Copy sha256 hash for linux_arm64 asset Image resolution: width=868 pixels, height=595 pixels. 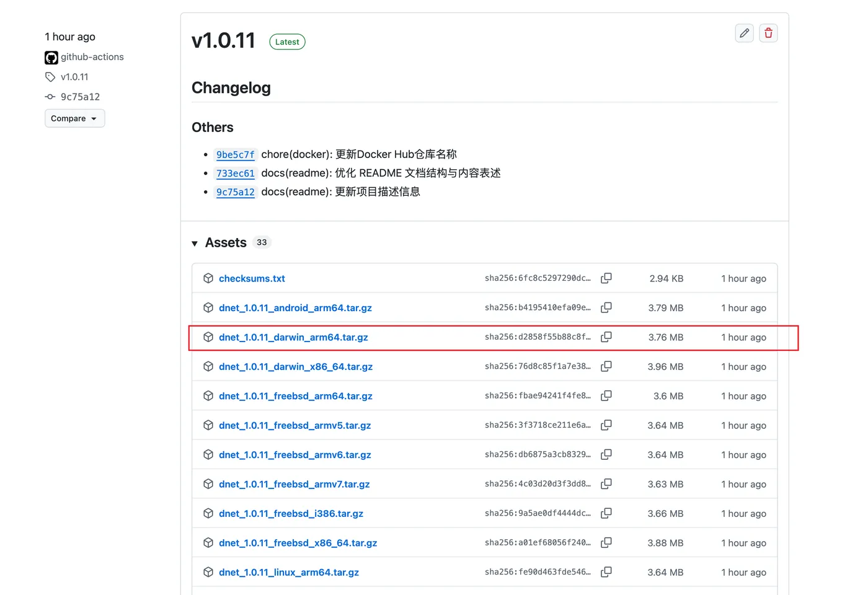click(x=606, y=572)
